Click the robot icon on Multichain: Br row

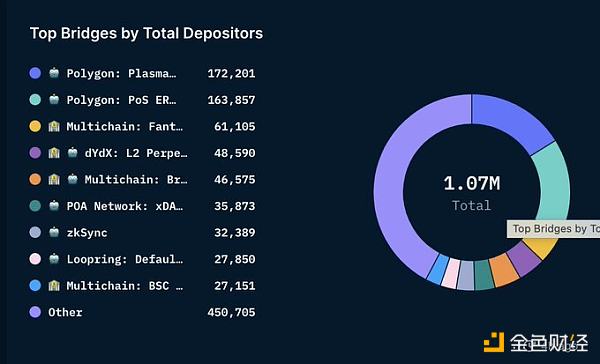72,179
